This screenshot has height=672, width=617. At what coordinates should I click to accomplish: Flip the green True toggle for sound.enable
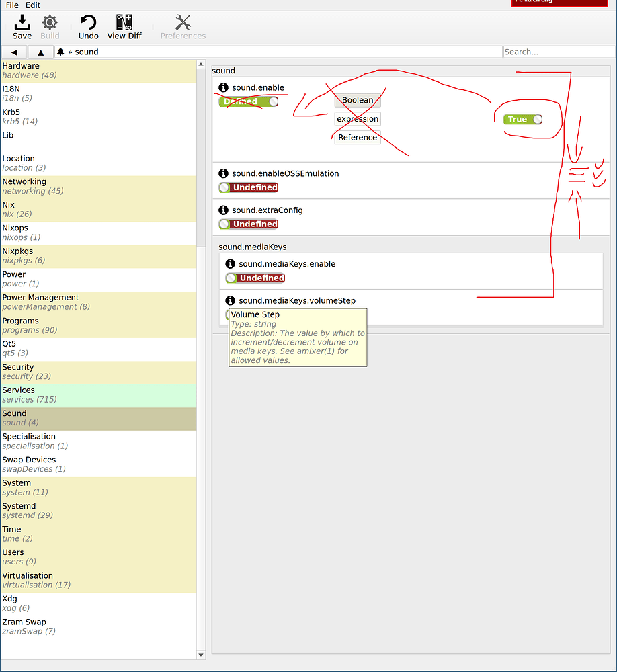522,119
